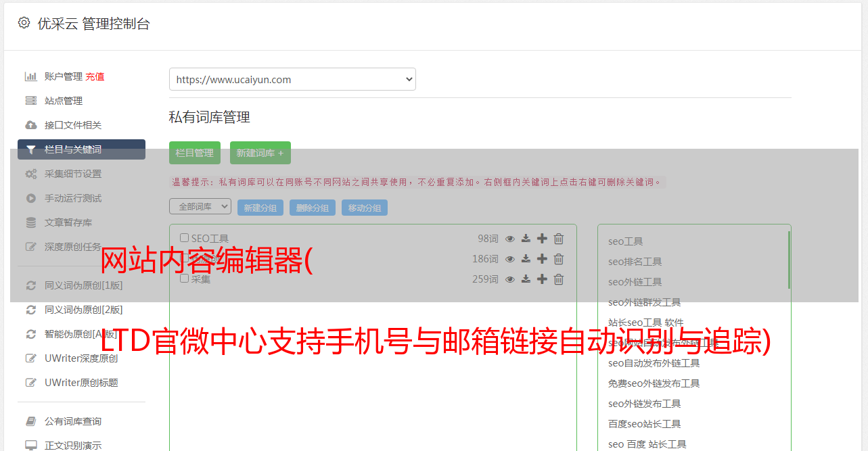Screen dimensions: 868x451
Task: Select keyword '免费seo外链发布工具' in the list
Action: point(654,383)
